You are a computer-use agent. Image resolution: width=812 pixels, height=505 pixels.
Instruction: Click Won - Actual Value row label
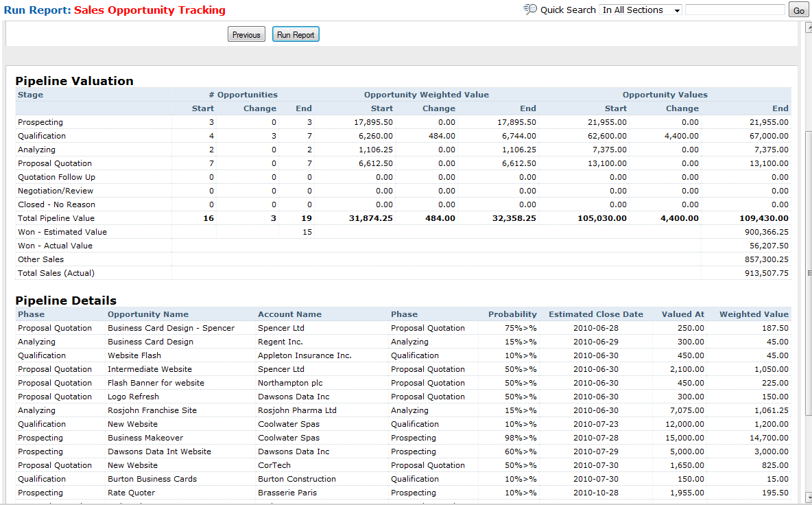pyautogui.click(x=55, y=246)
